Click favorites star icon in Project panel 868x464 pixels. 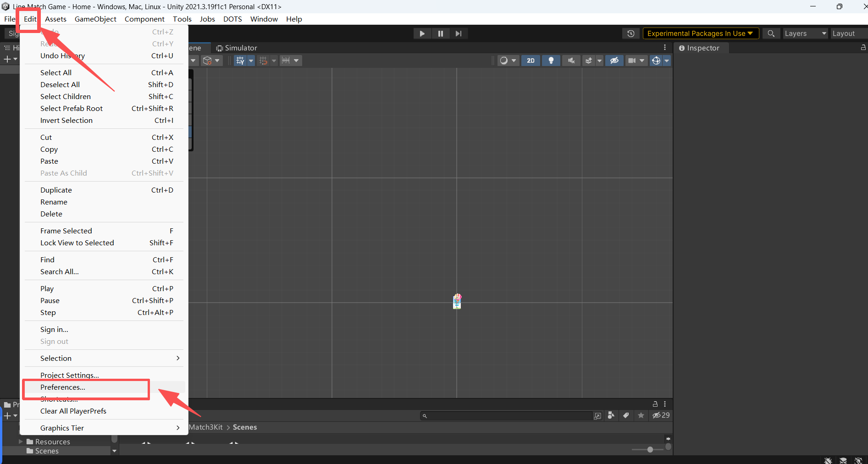point(641,415)
